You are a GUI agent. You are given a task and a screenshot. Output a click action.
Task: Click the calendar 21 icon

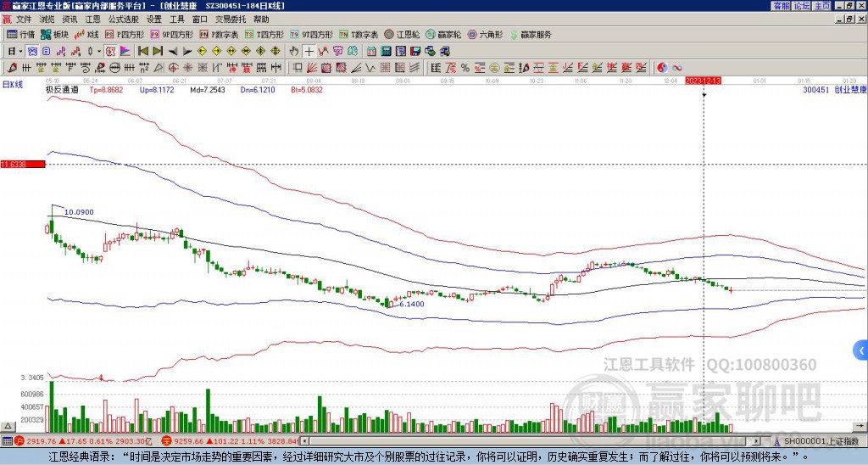[x=371, y=51]
